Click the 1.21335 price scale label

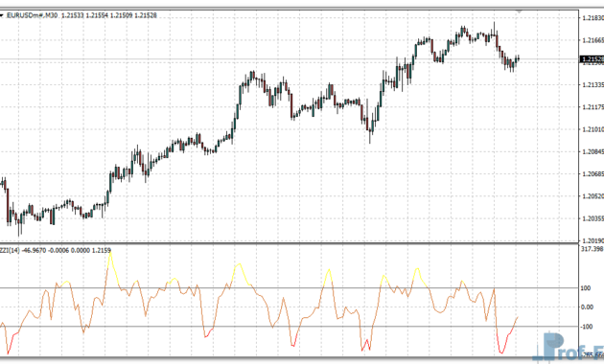(x=592, y=84)
